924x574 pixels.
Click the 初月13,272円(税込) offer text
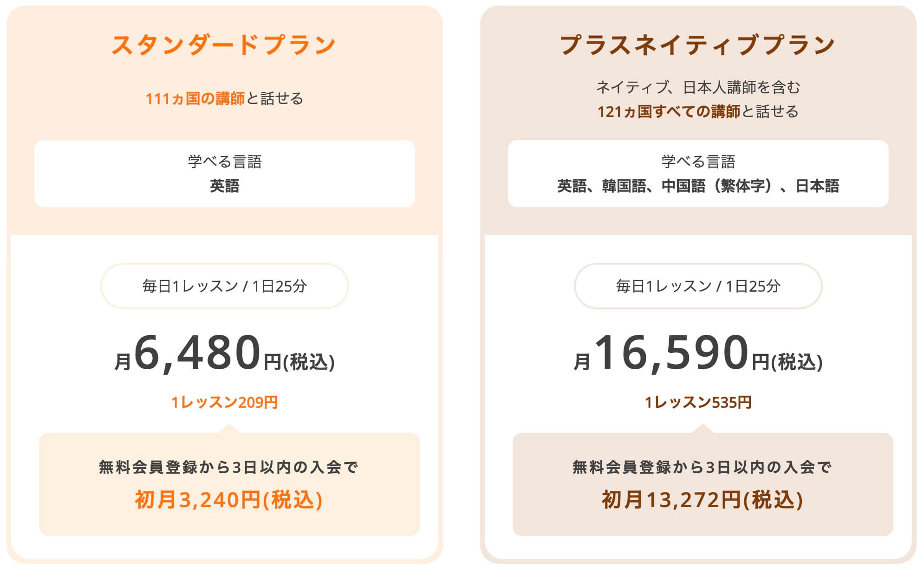point(703,500)
